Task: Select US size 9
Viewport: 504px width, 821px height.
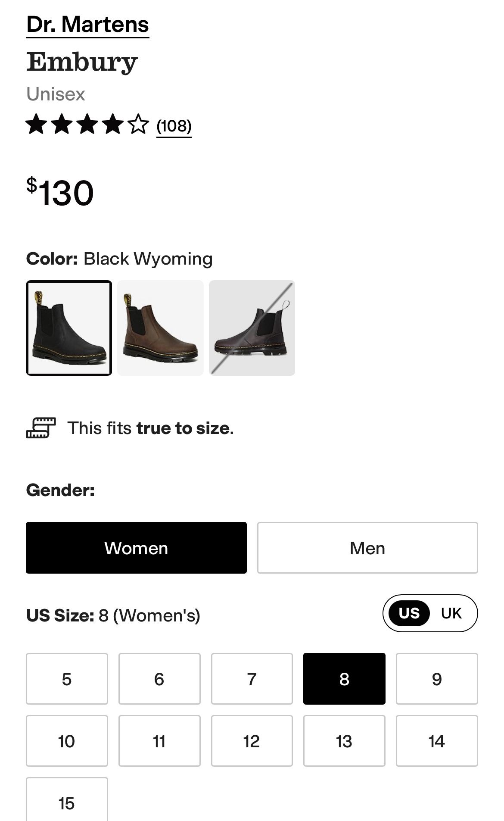Action: tap(437, 678)
